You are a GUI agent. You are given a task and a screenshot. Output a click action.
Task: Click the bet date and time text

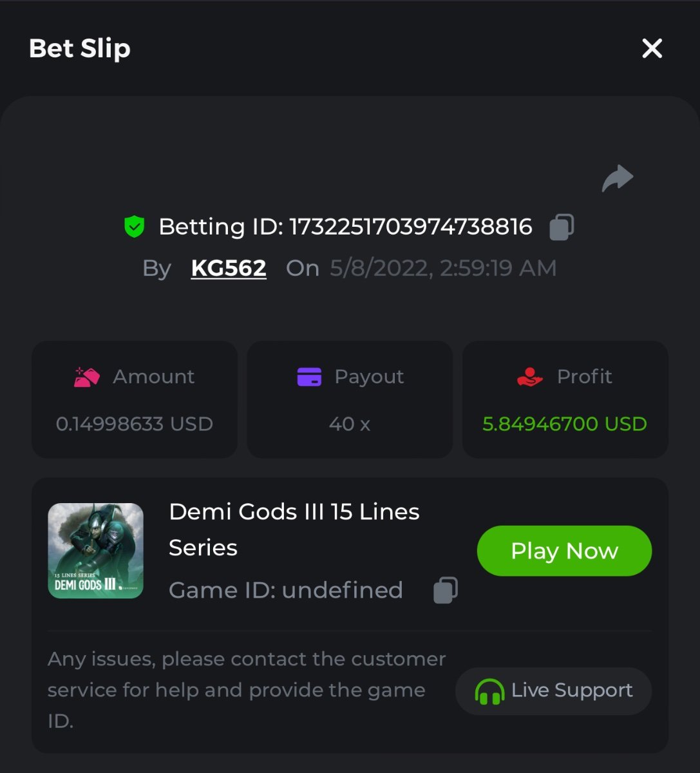click(x=443, y=268)
